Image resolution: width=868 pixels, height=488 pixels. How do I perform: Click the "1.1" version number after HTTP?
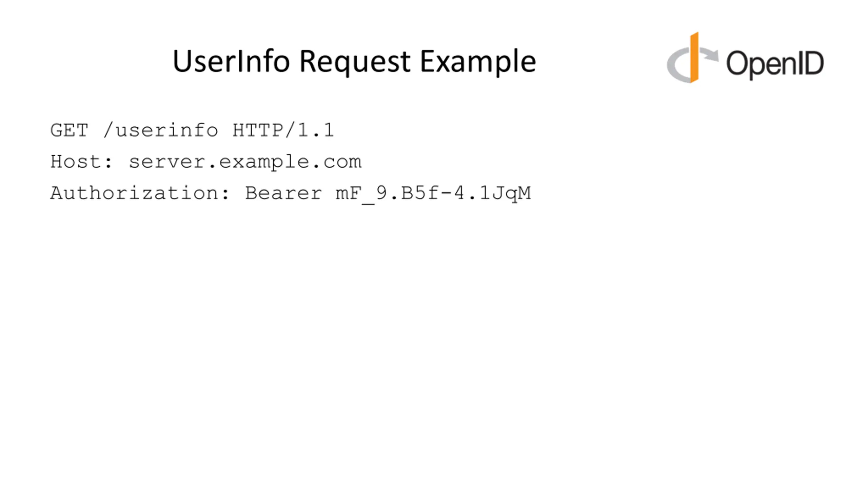point(316,130)
